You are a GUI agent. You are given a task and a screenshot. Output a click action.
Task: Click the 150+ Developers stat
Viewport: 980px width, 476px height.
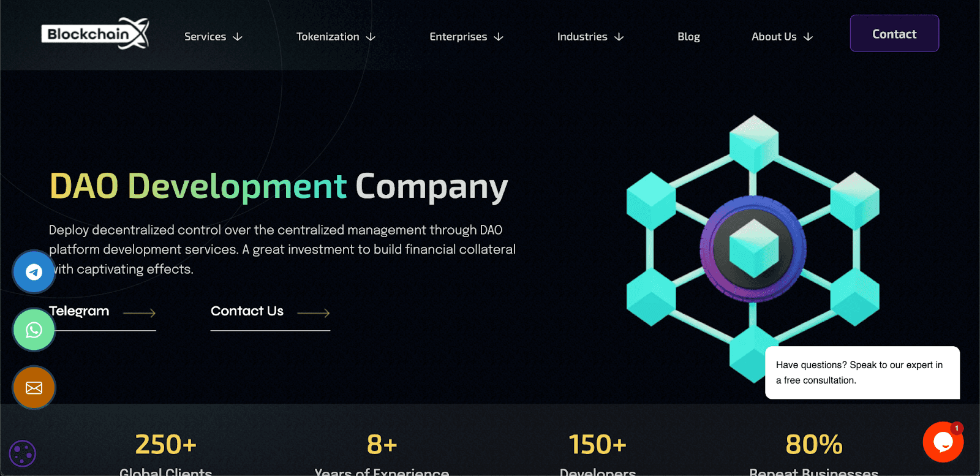(x=598, y=454)
